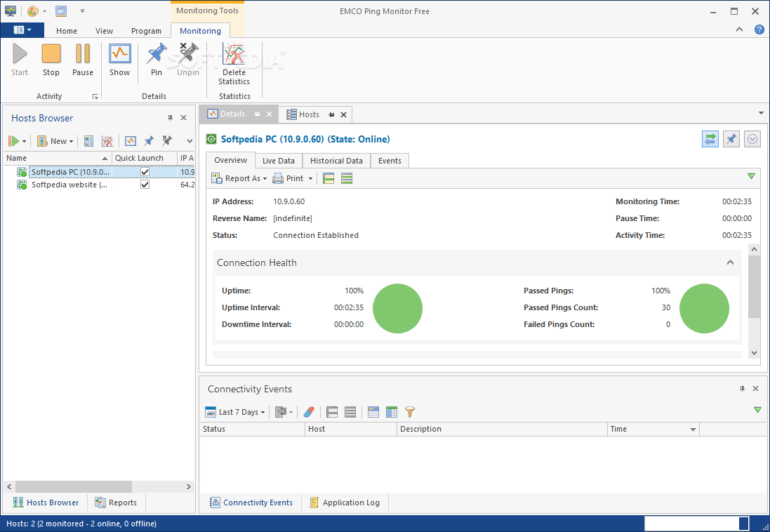Switch to the Events tab
Viewport: 770px width, 532px height.
(390, 161)
